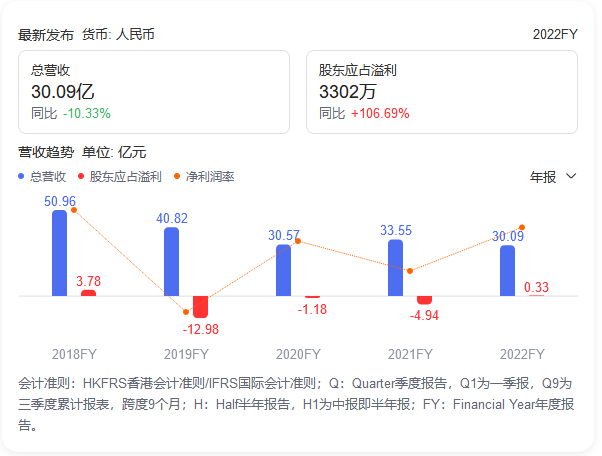The width and height of the screenshot is (602, 456).
Task: Click the 2021FY blue revenue bar
Action: tap(396, 268)
